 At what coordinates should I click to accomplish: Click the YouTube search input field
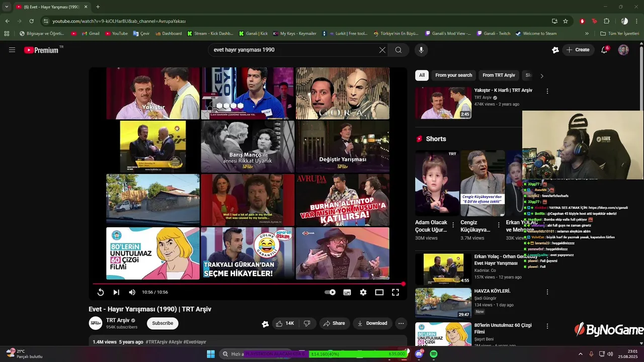tap(294, 50)
